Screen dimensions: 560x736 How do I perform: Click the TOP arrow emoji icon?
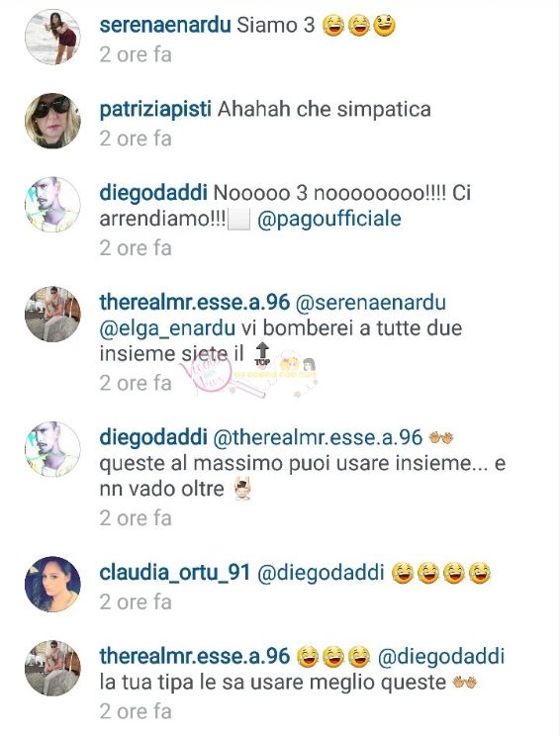(x=262, y=354)
